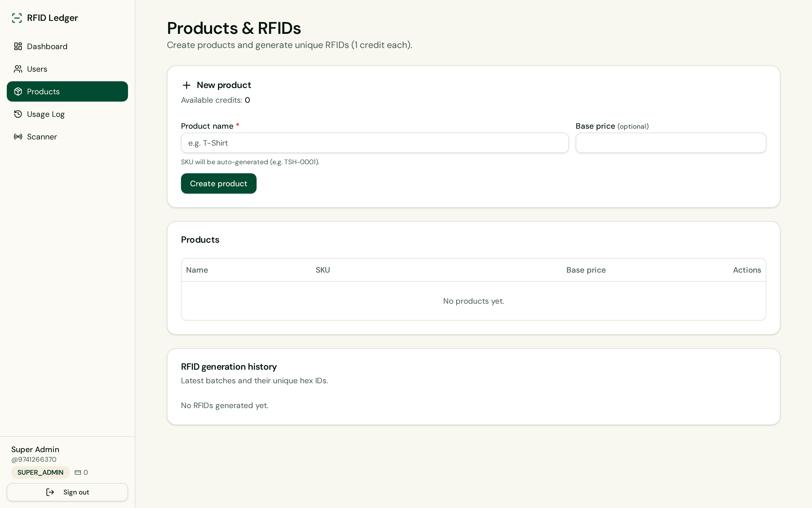Click the RFID generation history heading

coord(229,367)
